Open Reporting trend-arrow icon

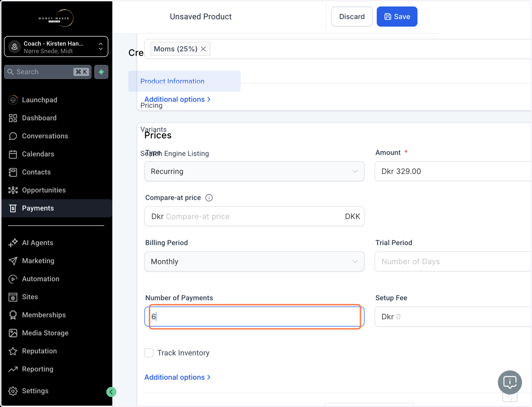click(13, 369)
